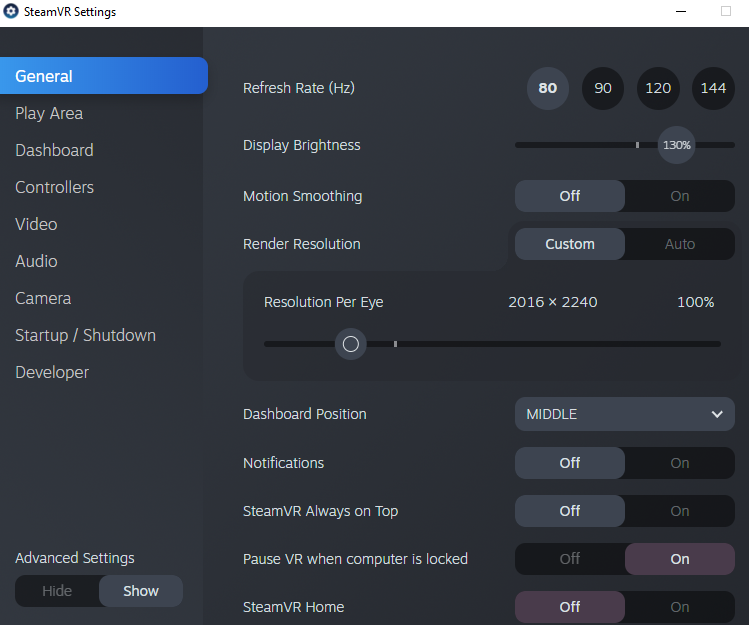749x625 pixels.
Task: Click the SteamVR logo icon in title bar
Action: [x=11, y=11]
